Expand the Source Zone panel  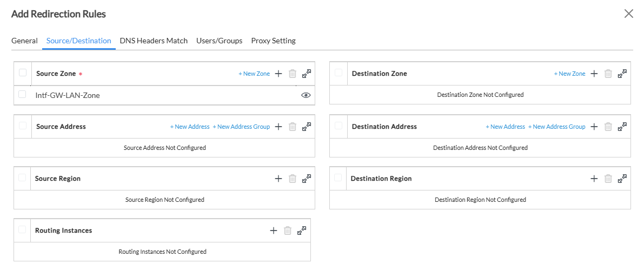coord(307,73)
